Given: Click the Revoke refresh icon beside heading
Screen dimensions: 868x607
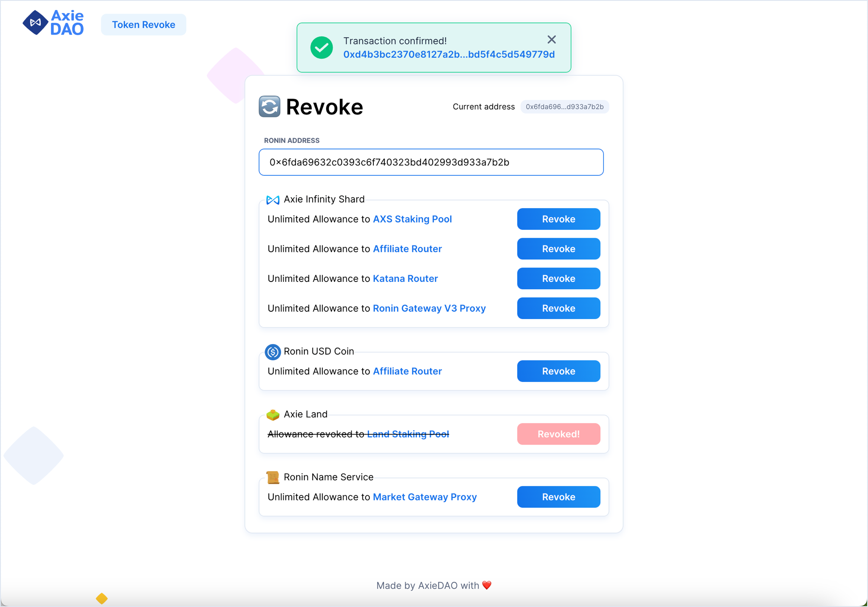Looking at the screenshot, I should [269, 107].
